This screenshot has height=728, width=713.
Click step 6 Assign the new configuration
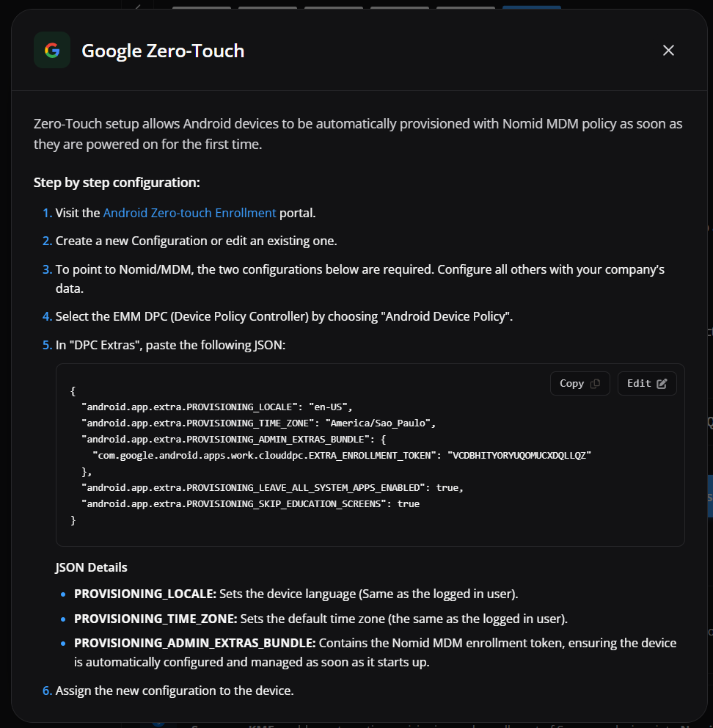(175, 691)
